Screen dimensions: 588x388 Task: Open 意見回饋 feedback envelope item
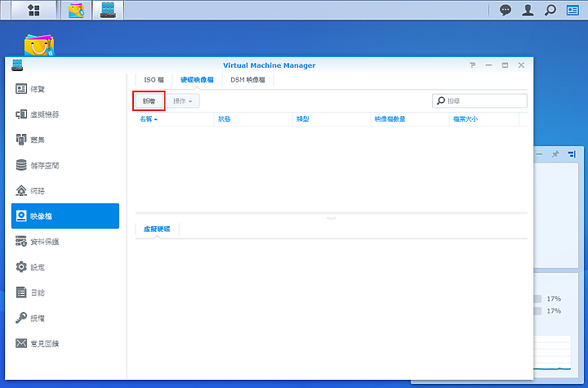click(65, 344)
